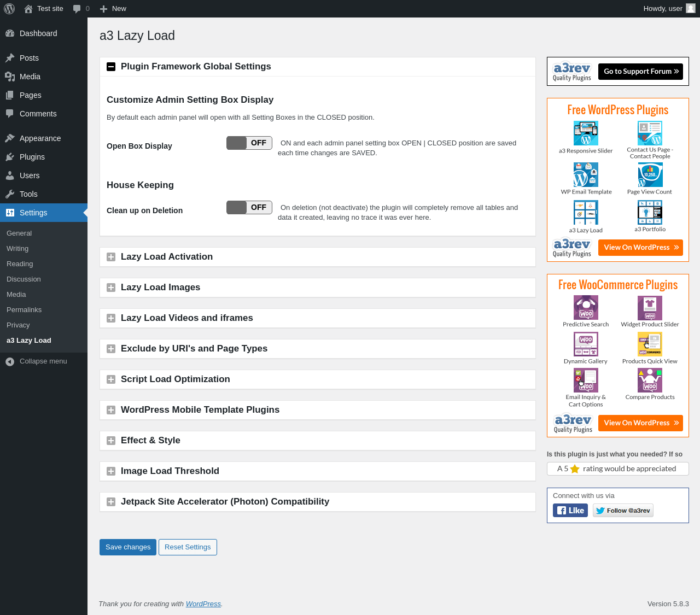Image resolution: width=700 pixels, height=615 pixels.
Task: Open the WordPress link in footer
Action: click(203, 604)
